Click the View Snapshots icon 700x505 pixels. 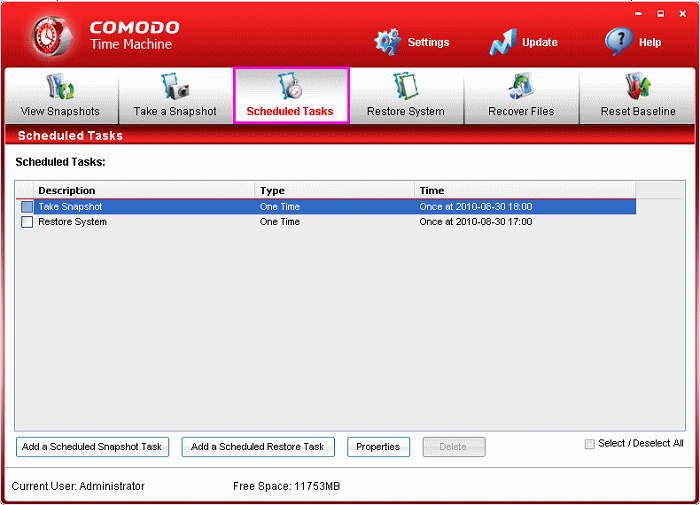60,86
